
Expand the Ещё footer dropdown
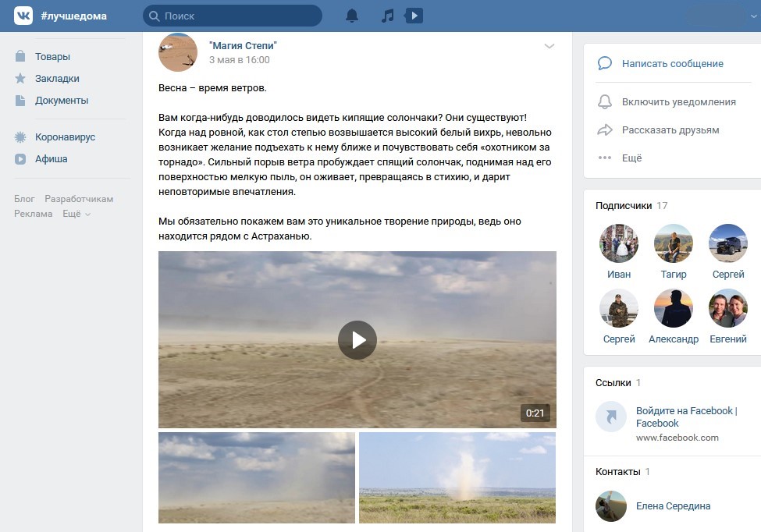(x=76, y=214)
